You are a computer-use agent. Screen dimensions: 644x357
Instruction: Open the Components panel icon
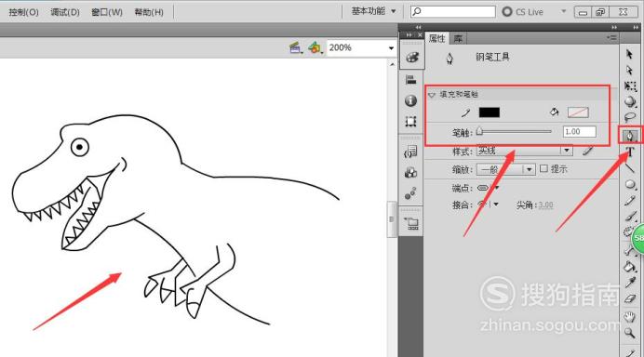[x=410, y=172]
